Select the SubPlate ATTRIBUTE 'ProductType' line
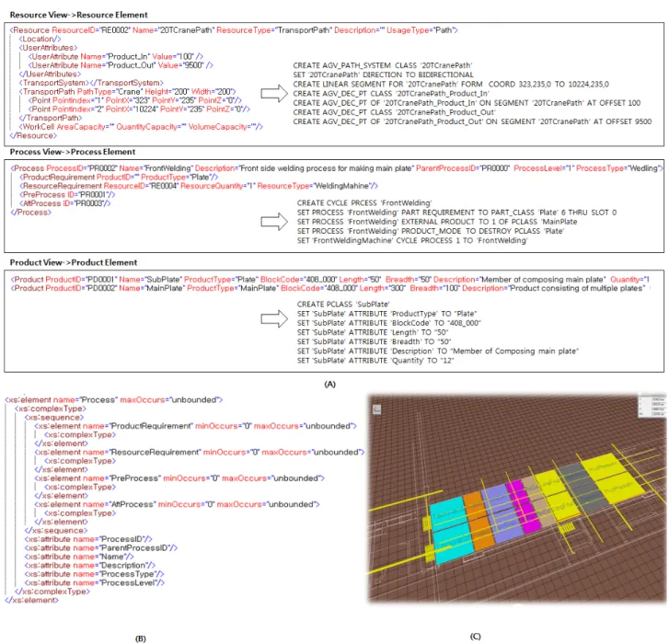Image resolution: width=669 pixels, height=644 pixels. 387,314
